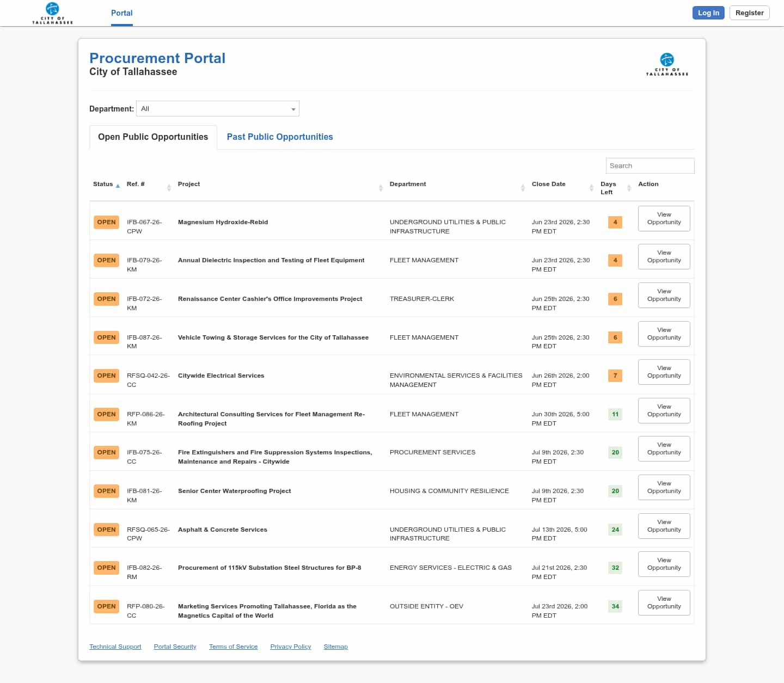The height and width of the screenshot is (683, 784).
Task: Sort by Ref. # column arrows
Action: click(169, 188)
